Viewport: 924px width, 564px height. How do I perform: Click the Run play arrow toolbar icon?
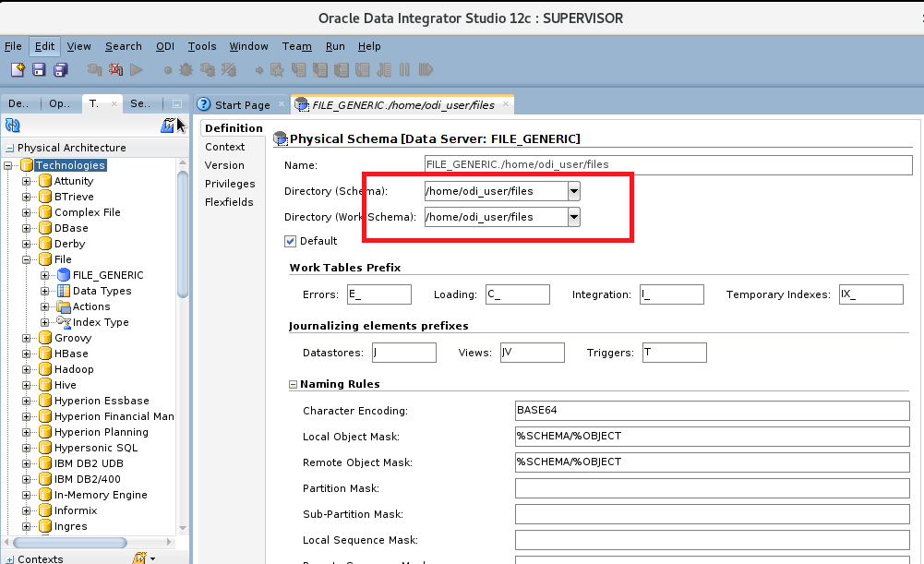(136, 69)
